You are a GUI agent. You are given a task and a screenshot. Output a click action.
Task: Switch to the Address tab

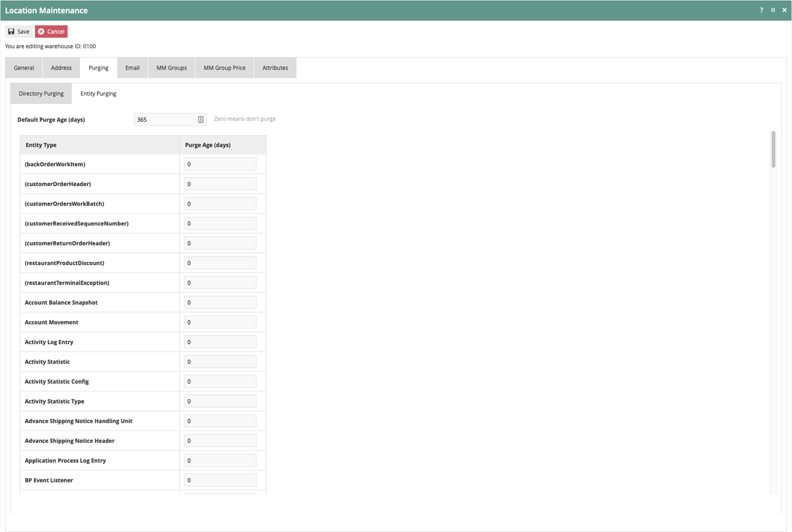tap(61, 68)
